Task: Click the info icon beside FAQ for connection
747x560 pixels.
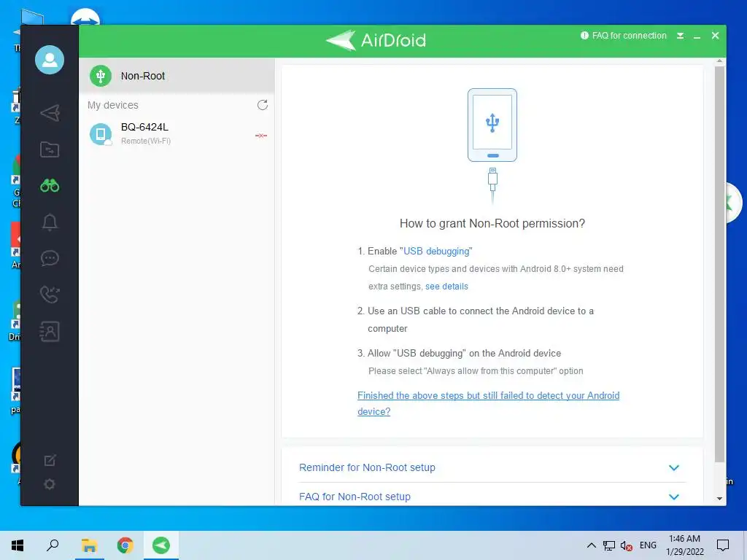Action: point(584,36)
